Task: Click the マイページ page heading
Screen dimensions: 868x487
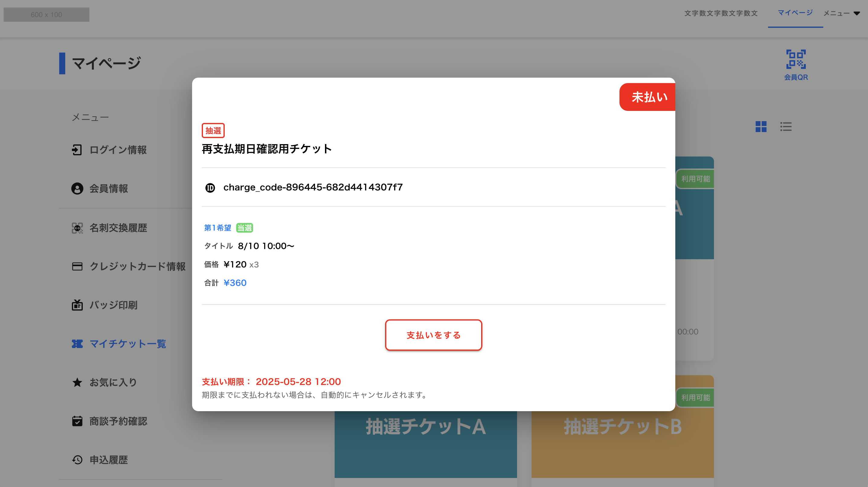Action: tap(106, 63)
